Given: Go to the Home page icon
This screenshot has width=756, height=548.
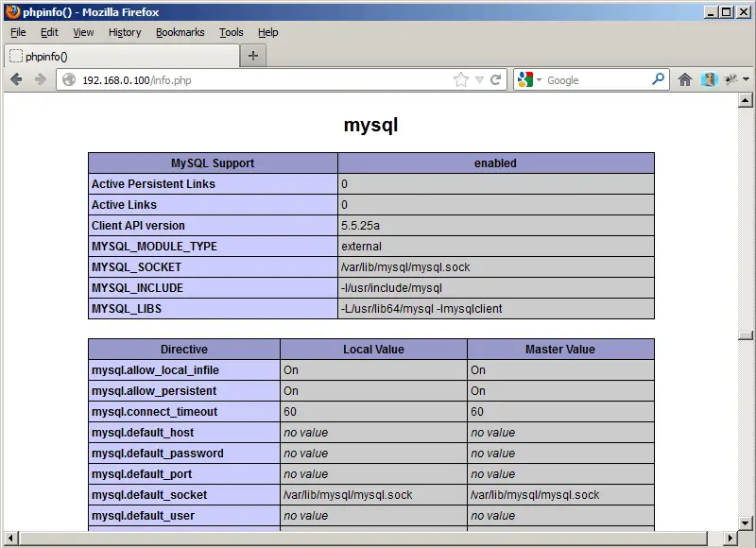Looking at the screenshot, I should (x=685, y=79).
